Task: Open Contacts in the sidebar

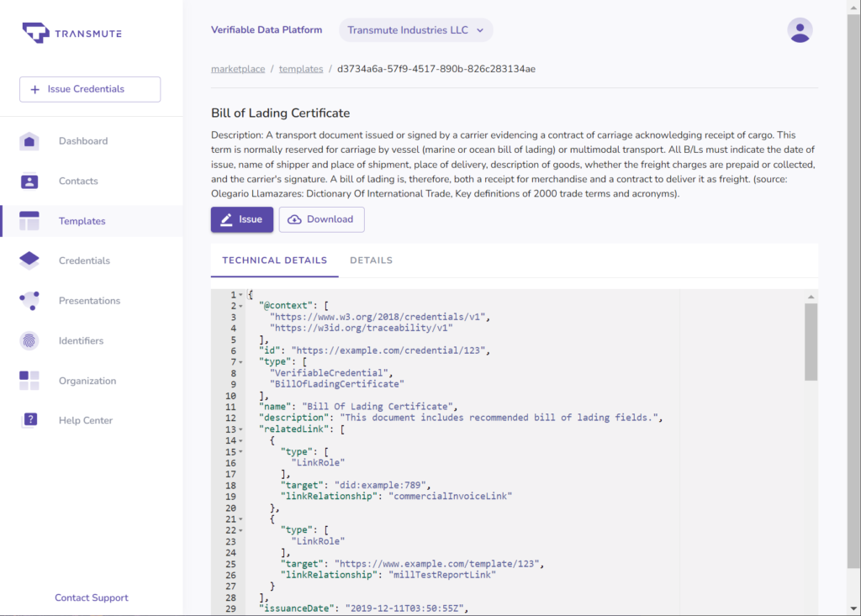Action: pyautogui.click(x=92, y=182)
